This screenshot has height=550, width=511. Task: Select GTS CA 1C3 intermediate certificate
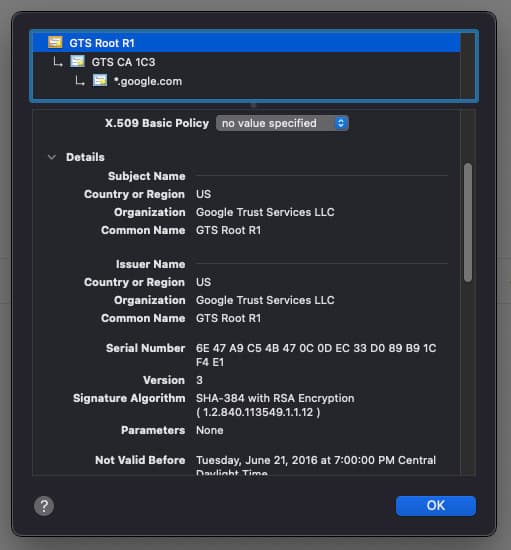[246, 62]
